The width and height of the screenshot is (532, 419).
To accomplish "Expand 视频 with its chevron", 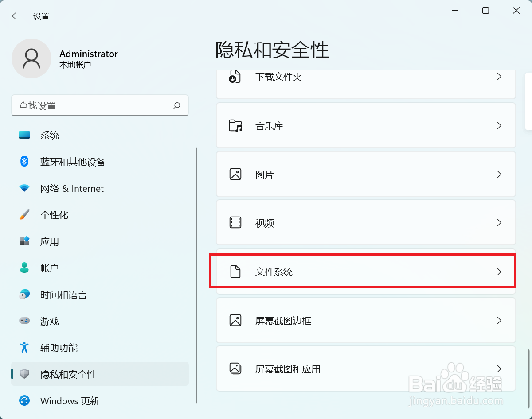I will [500, 223].
